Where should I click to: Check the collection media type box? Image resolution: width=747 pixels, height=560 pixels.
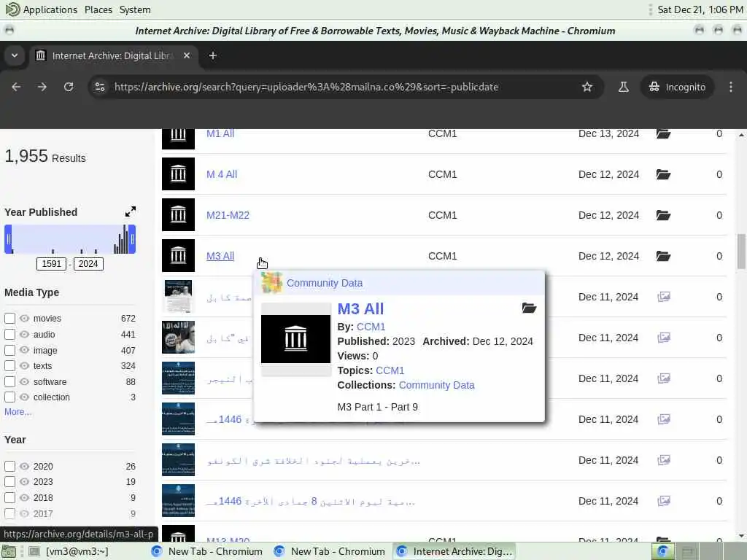click(x=9, y=397)
